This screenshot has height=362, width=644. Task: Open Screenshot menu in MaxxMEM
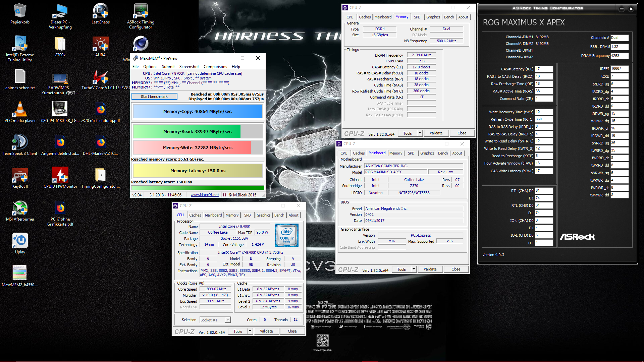tap(189, 67)
